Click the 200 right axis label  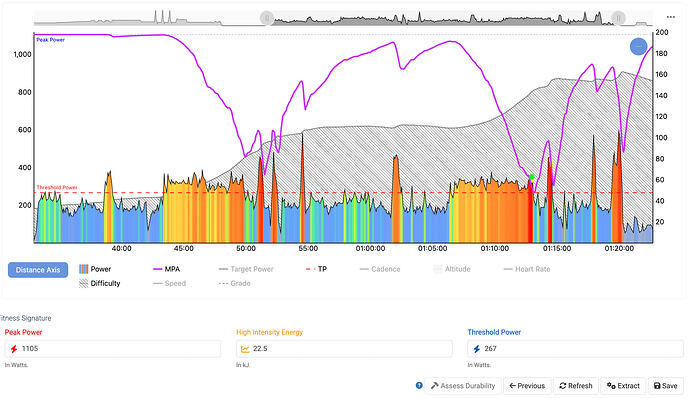[662, 32]
